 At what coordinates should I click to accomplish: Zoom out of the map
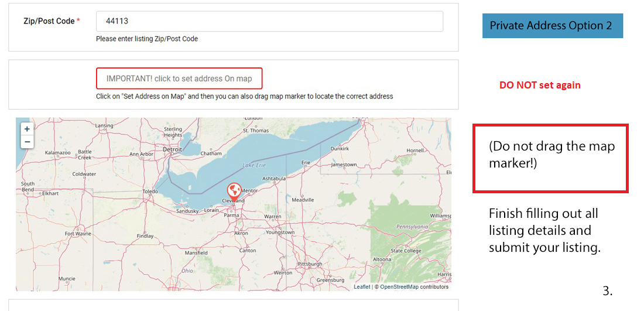click(x=27, y=142)
